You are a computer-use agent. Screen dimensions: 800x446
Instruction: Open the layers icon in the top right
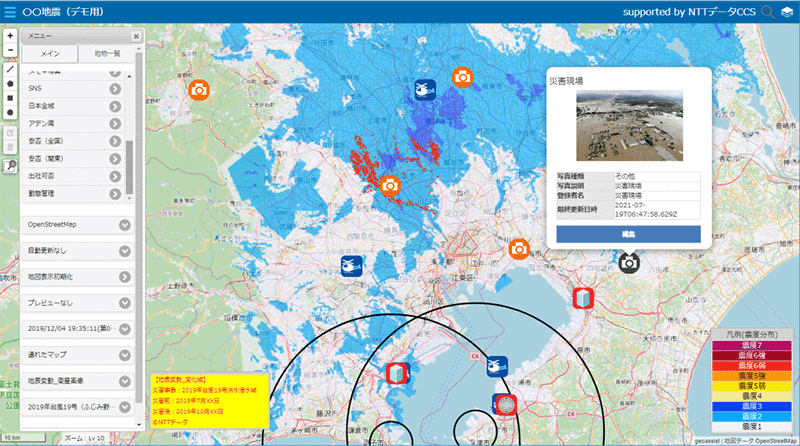[787, 12]
